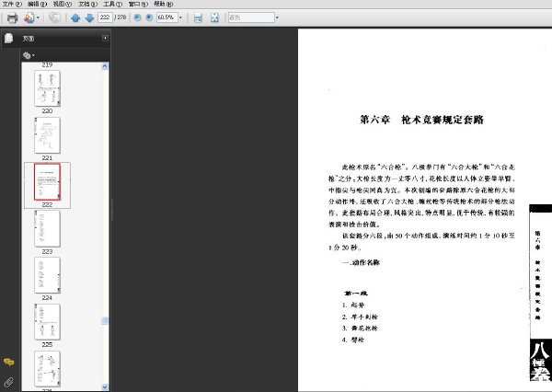
Task: Go to next page with down arrow
Action: pos(89,17)
